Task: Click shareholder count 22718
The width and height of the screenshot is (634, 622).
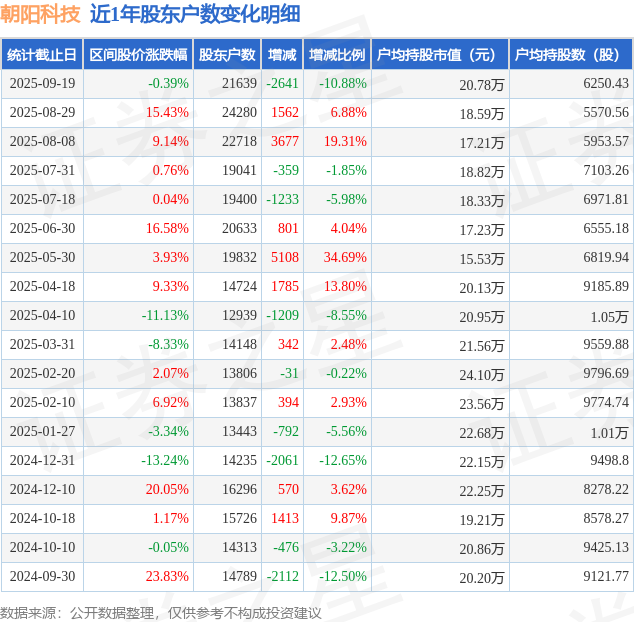Action: point(239,142)
